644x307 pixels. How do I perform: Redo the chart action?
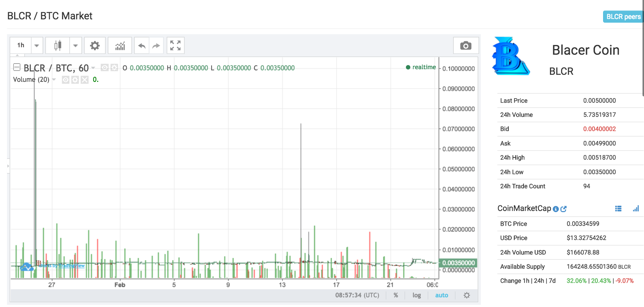click(x=157, y=46)
